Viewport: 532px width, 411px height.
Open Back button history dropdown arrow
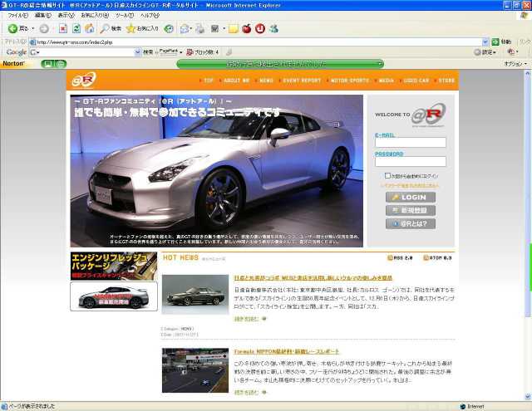pos(33,29)
